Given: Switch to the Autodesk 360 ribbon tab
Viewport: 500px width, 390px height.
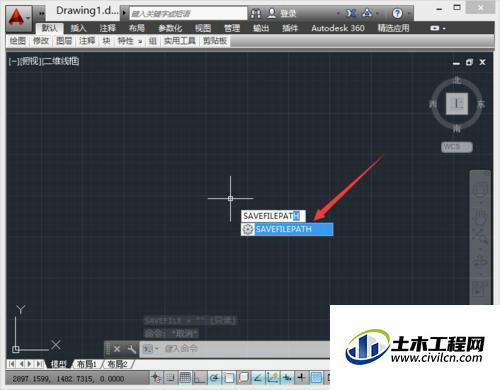Looking at the screenshot, I should coord(338,28).
